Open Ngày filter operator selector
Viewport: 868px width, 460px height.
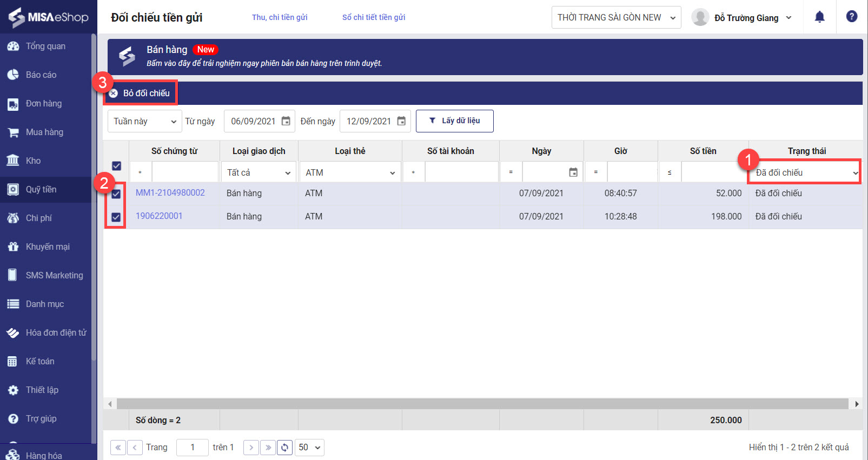tap(511, 172)
